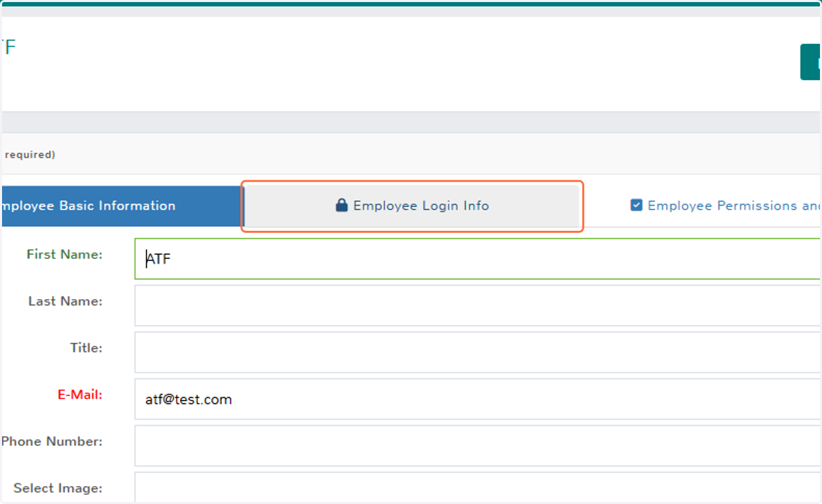Click the green button at top right
822x504 pixels.
point(811,62)
